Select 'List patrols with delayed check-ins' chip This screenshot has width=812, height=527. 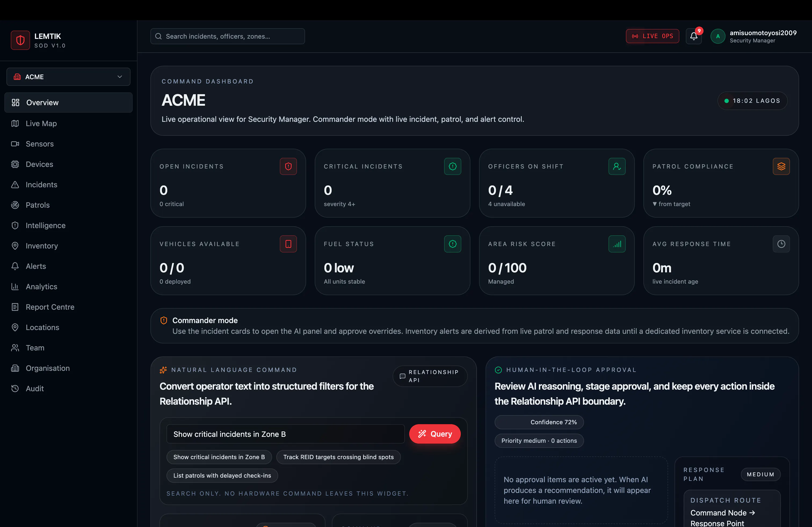tap(222, 475)
